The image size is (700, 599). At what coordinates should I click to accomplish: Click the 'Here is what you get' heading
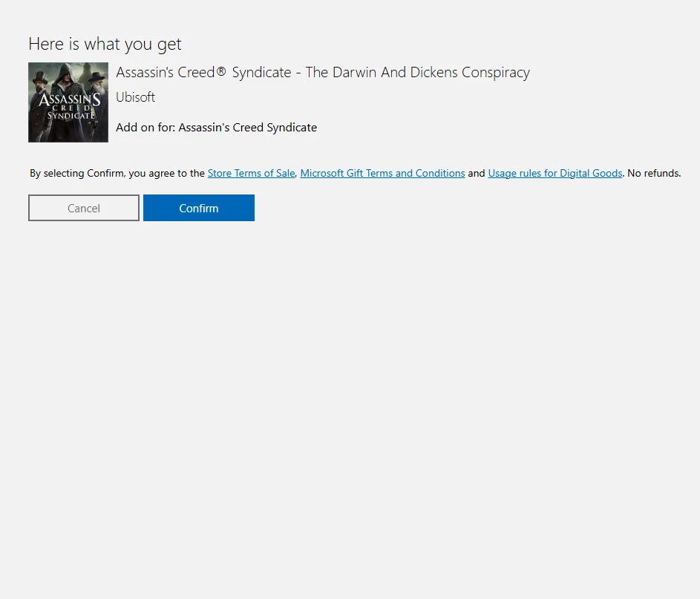pyautogui.click(x=105, y=44)
